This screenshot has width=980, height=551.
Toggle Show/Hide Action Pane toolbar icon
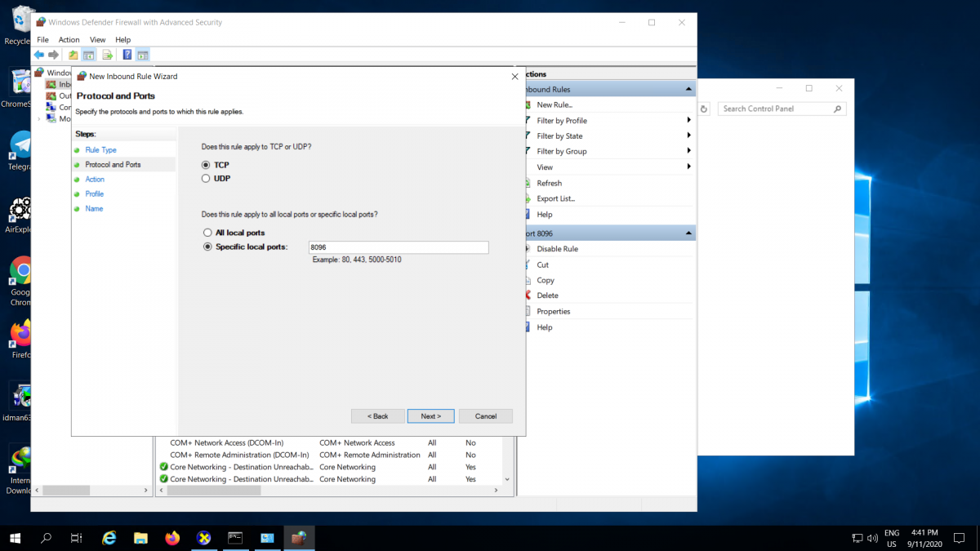[143, 55]
